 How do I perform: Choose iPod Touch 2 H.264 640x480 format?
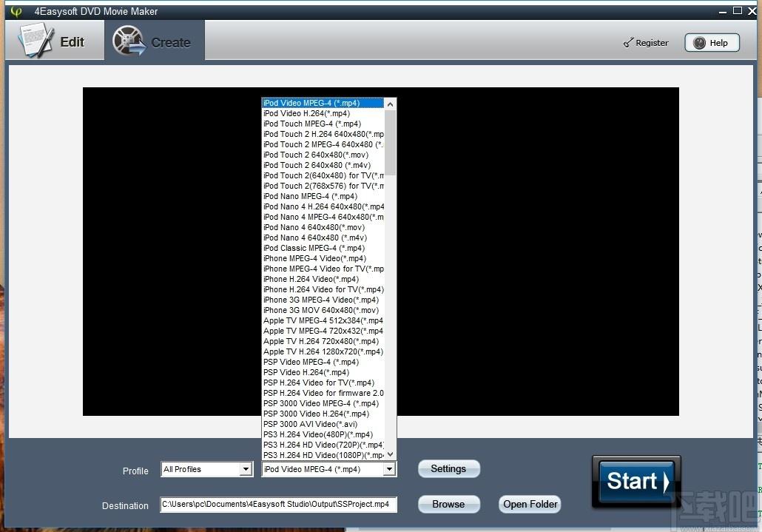point(323,134)
